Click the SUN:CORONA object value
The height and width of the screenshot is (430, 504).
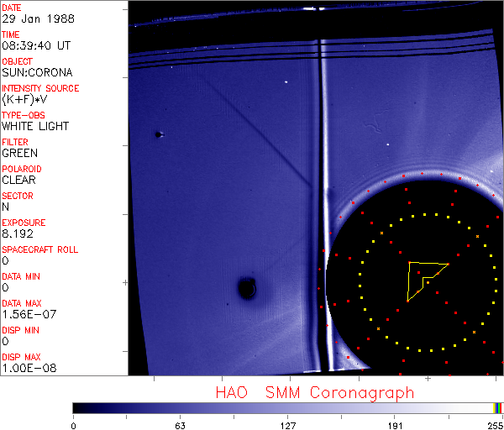36,72
